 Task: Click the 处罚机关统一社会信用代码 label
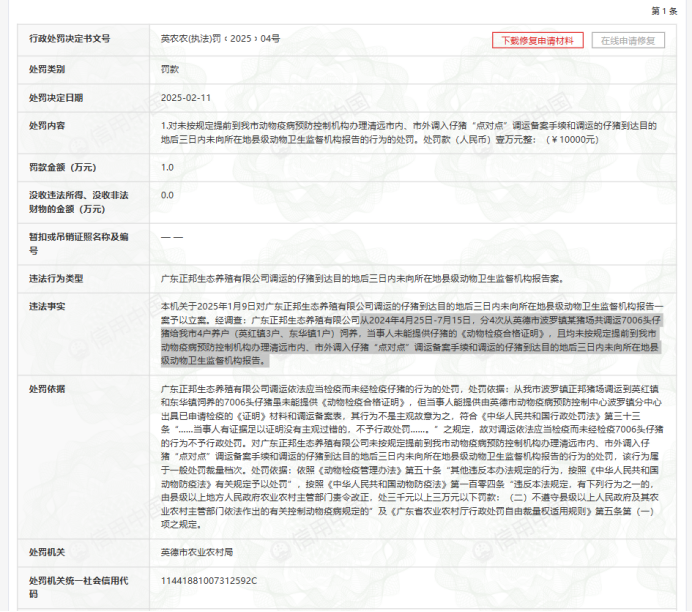79,587
